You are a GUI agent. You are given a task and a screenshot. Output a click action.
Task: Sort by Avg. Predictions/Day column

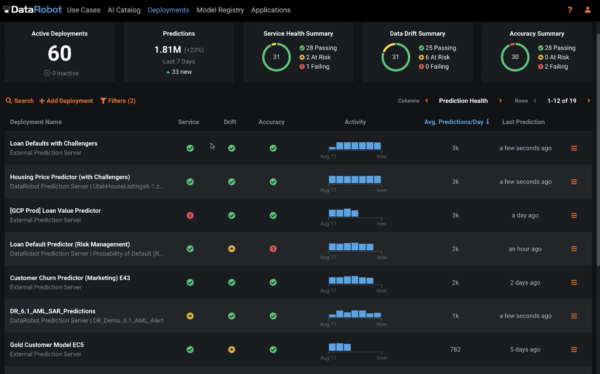click(x=457, y=122)
